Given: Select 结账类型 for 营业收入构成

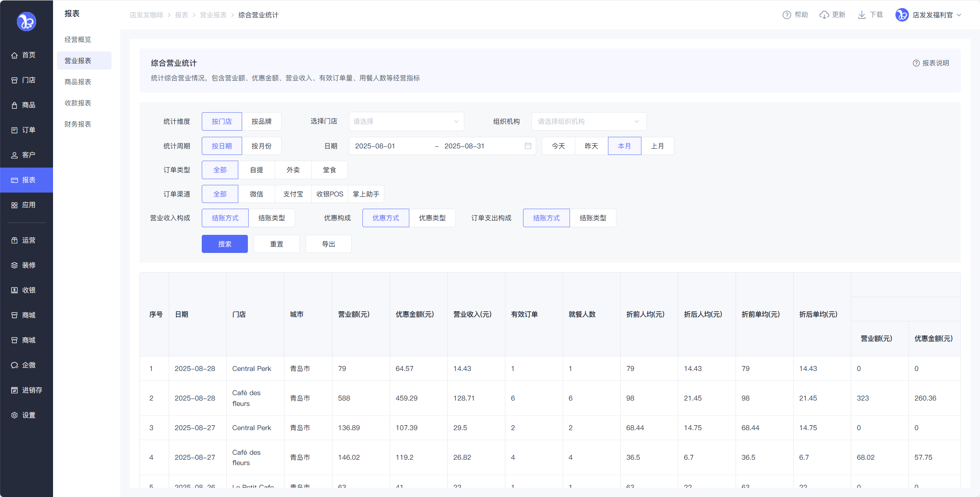Looking at the screenshot, I should pyautogui.click(x=272, y=218).
